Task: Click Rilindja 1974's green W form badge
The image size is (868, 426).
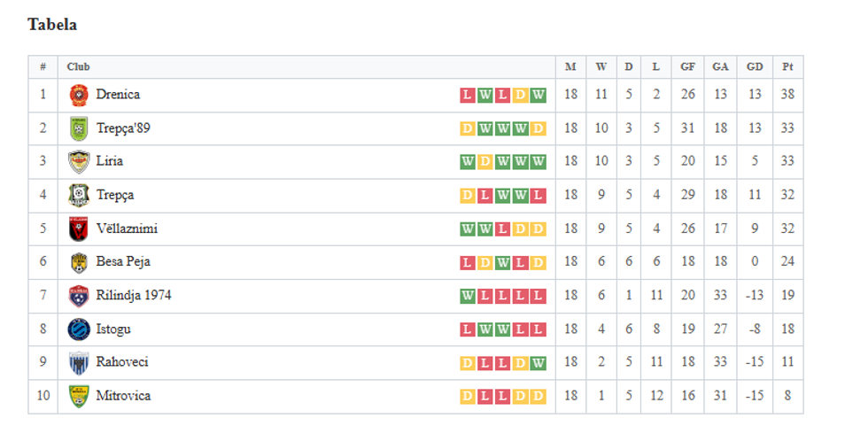Action: coord(468,297)
